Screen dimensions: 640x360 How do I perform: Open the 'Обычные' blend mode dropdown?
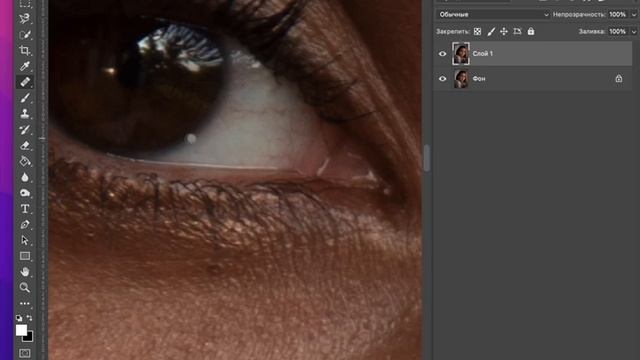(x=493, y=14)
